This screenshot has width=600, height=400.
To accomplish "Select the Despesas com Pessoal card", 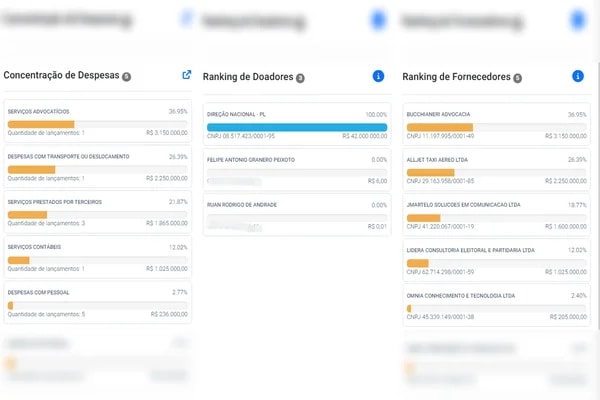I will [x=98, y=302].
